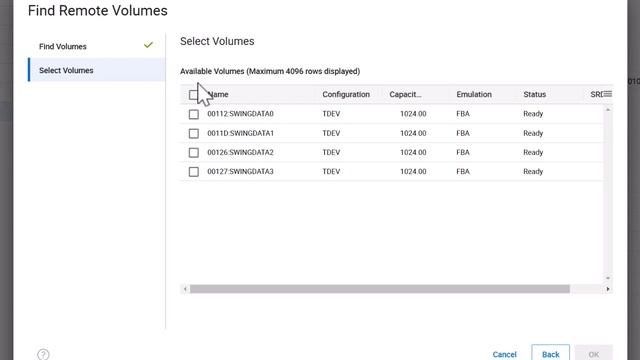This screenshot has width=640, height=360.
Task: Click the horizontal scrollbar left arrow
Action: pos(185,289)
